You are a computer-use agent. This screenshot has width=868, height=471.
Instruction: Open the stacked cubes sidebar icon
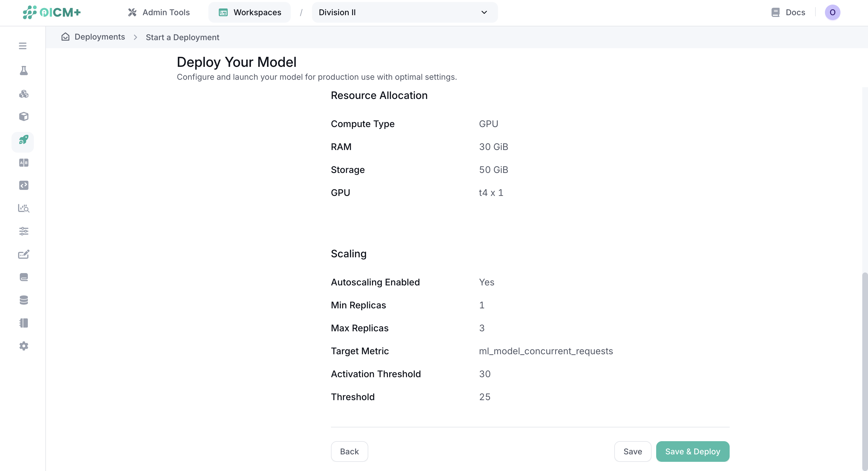click(24, 94)
